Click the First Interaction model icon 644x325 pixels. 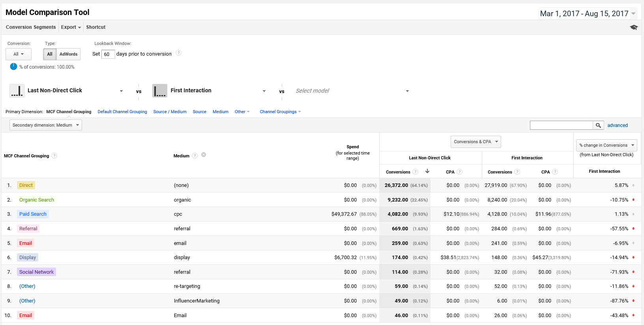[x=160, y=91]
